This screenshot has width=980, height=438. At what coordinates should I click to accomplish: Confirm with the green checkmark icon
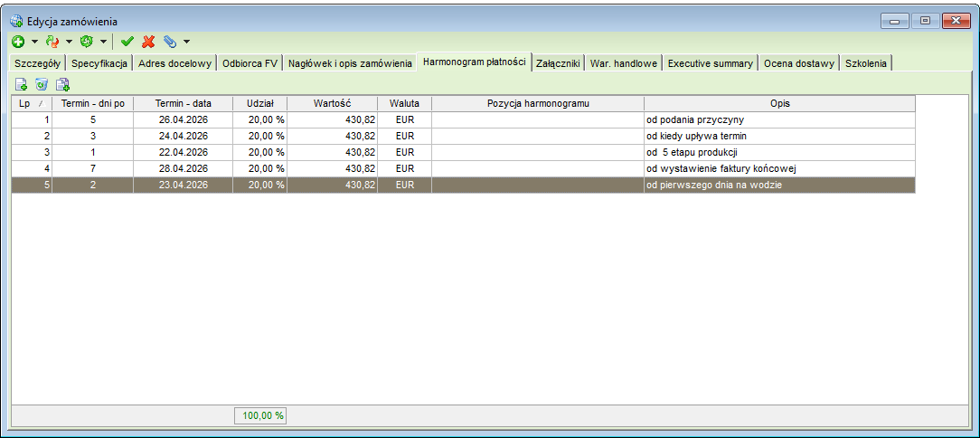pyautogui.click(x=127, y=42)
